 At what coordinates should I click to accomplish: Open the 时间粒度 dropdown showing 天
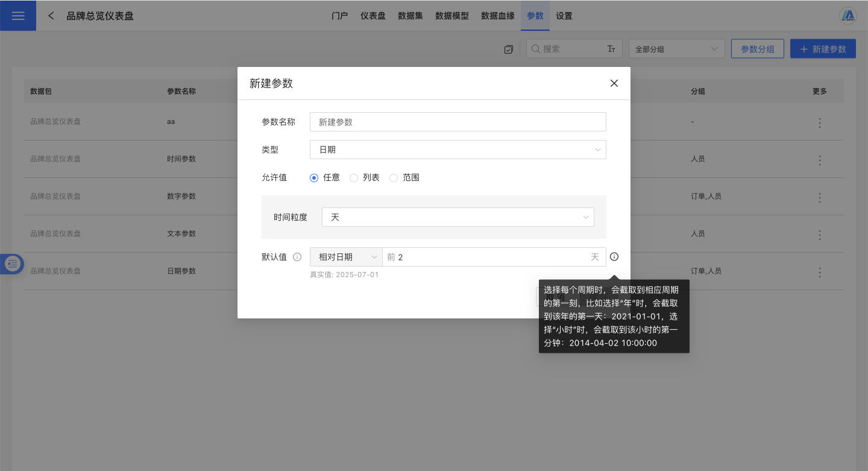pyautogui.click(x=458, y=217)
